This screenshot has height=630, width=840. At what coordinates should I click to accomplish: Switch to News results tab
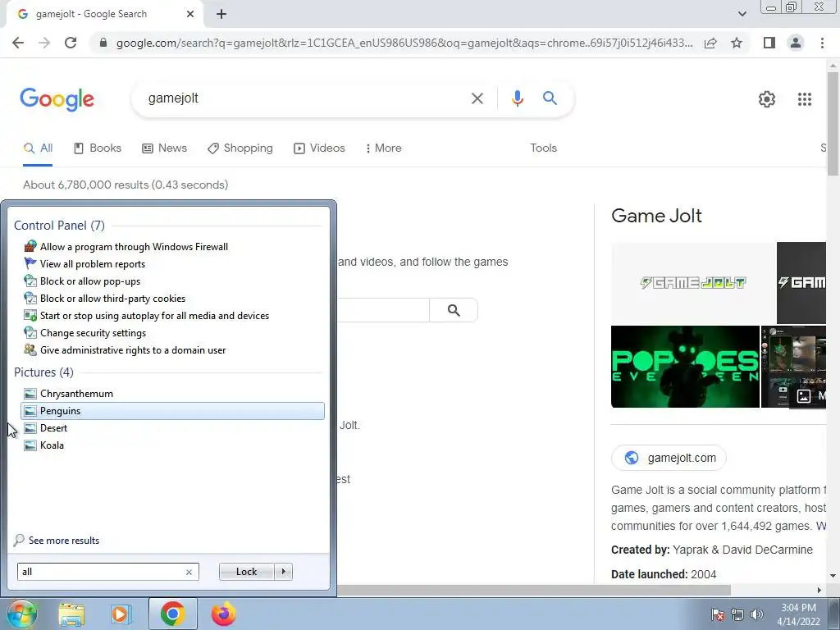(x=164, y=148)
